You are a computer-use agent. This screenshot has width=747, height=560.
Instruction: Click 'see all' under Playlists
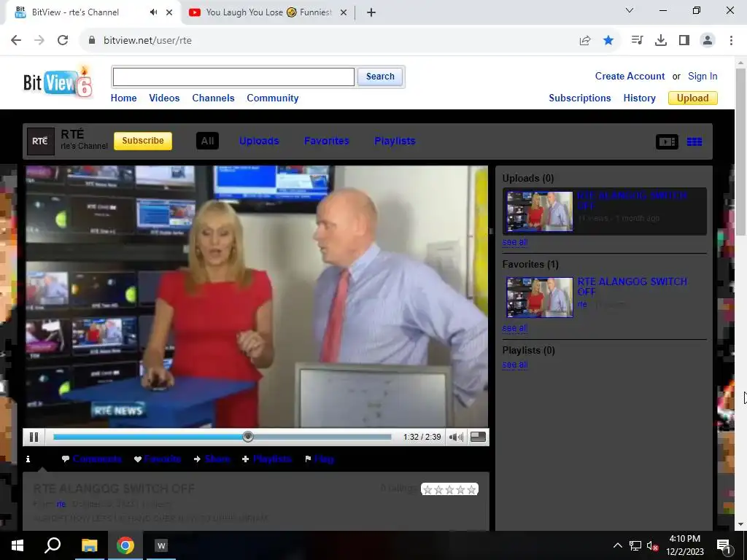[x=515, y=365]
